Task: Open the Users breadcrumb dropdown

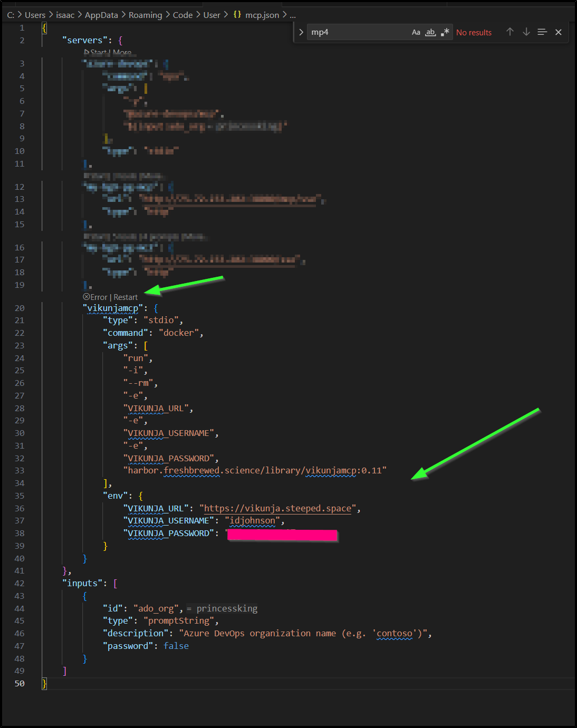Action: [x=35, y=15]
